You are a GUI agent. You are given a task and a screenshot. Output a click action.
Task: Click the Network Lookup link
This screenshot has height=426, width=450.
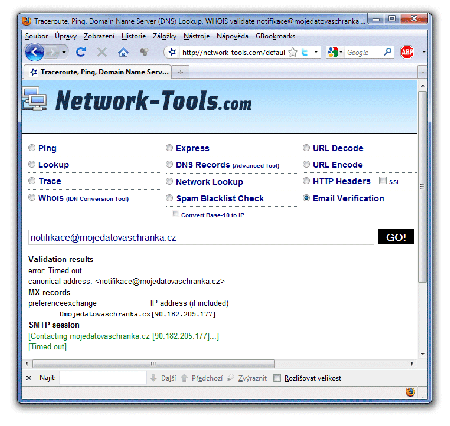209,182
